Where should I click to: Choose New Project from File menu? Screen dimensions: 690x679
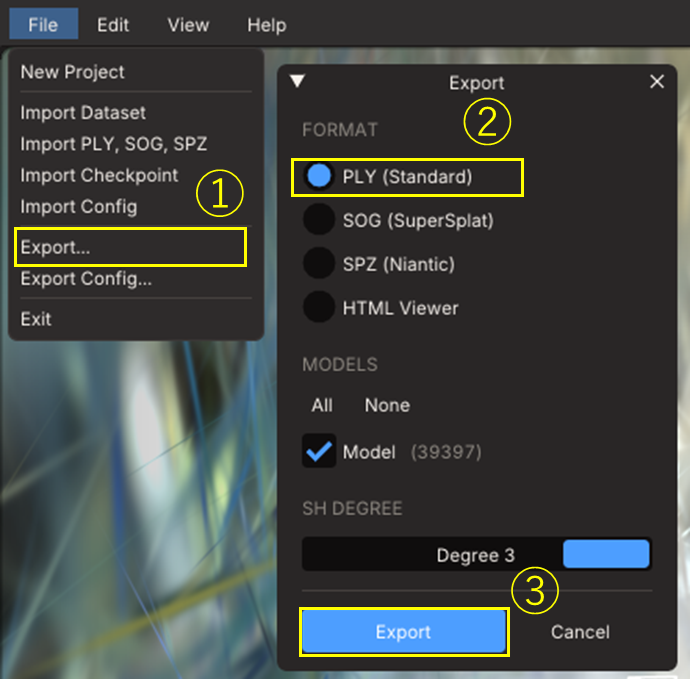click(73, 72)
